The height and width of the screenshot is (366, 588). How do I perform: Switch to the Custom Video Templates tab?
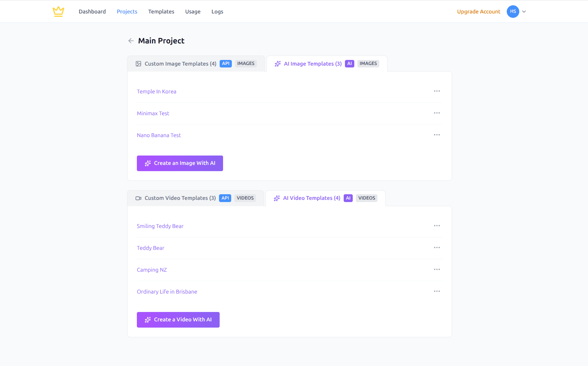click(x=180, y=198)
